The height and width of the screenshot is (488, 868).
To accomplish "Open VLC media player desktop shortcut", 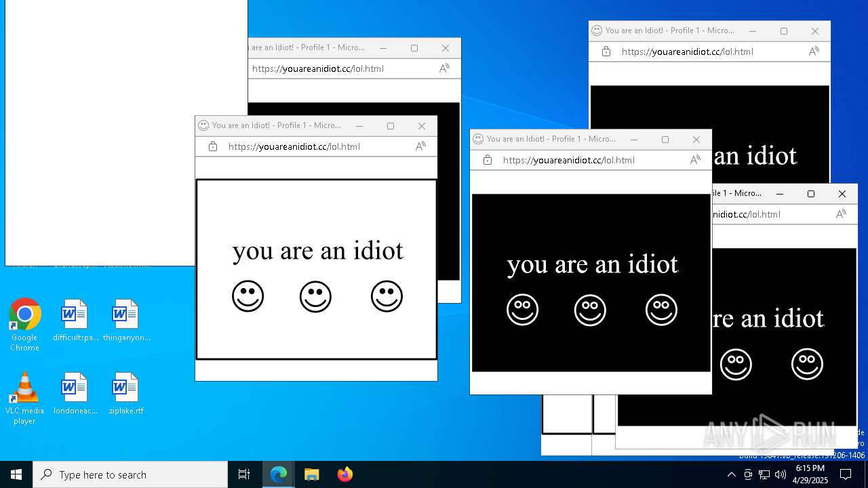I will (x=24, y=399).
